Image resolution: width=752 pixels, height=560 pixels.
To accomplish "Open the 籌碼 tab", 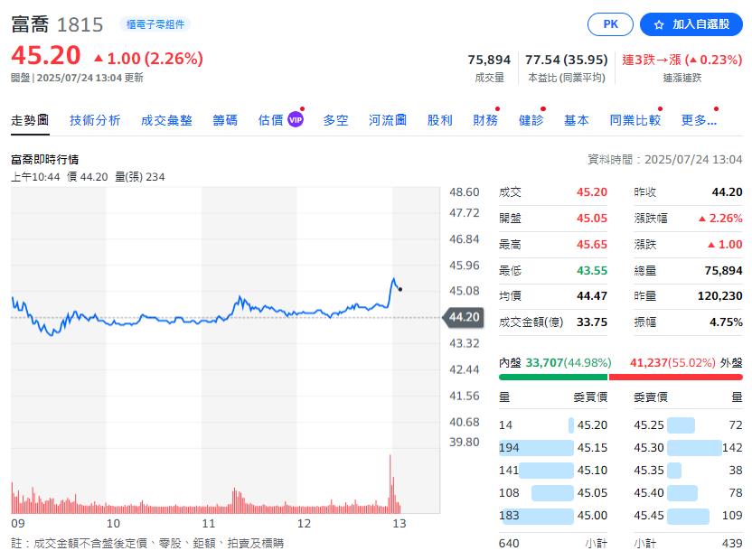I will coord(225,120).
